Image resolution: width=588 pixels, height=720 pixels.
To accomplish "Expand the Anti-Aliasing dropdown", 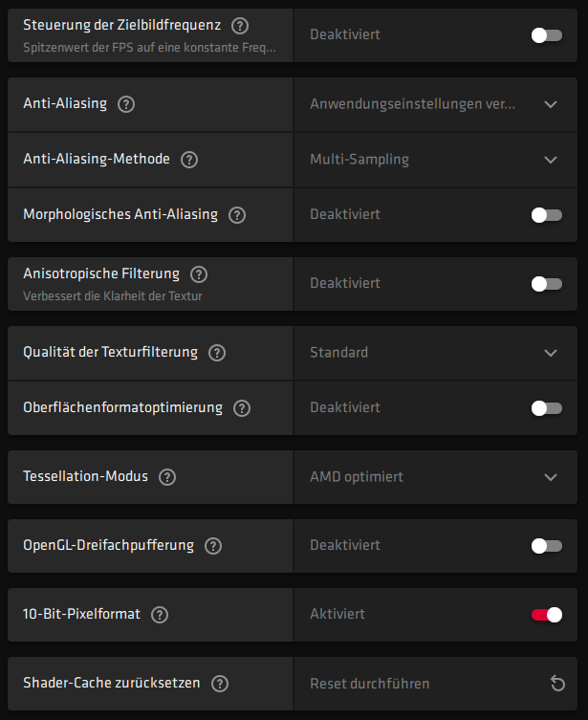I will [x=550, y=104].
